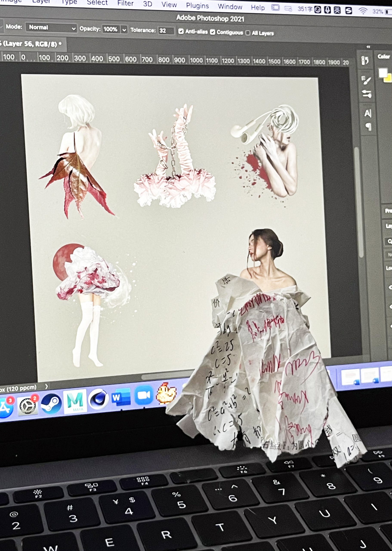Viewport: 392px width, 551px height.
Task: Open the Plugins menu
Action: 197,6
